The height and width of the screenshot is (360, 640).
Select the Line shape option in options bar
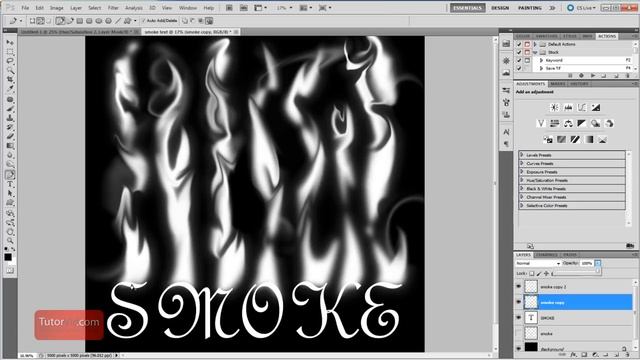coord(118,20)
